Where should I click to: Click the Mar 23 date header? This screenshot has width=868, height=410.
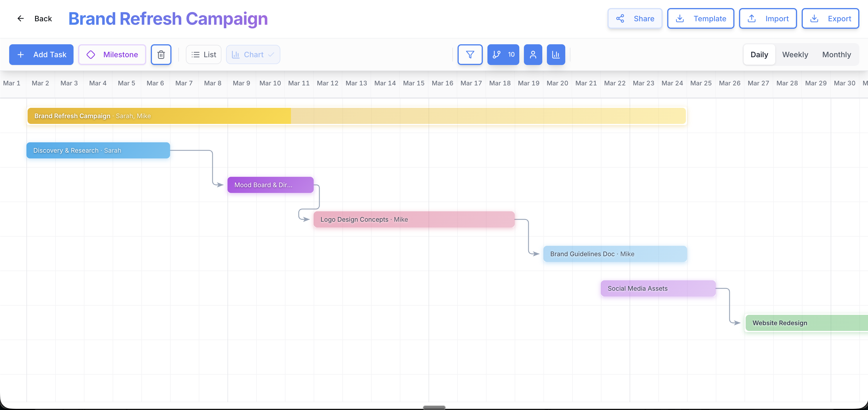(x=643, y=83)
